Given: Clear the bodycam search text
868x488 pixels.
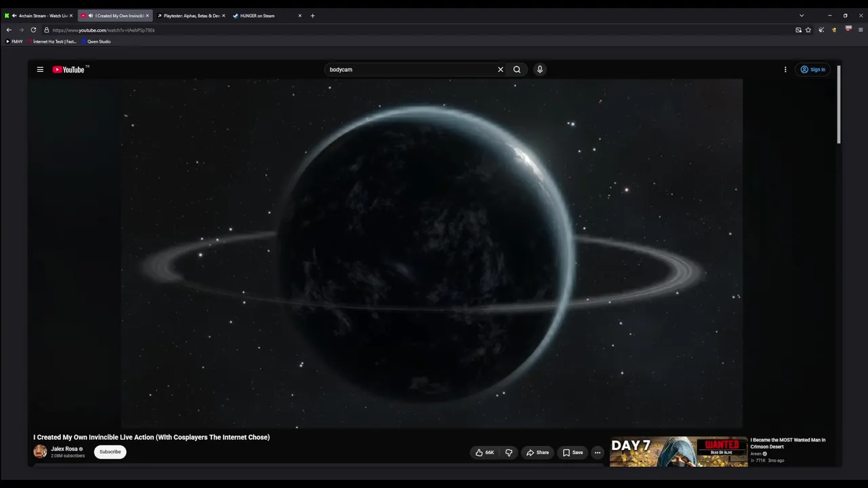Looking at the screenshot, I should (x=500, y=69).
